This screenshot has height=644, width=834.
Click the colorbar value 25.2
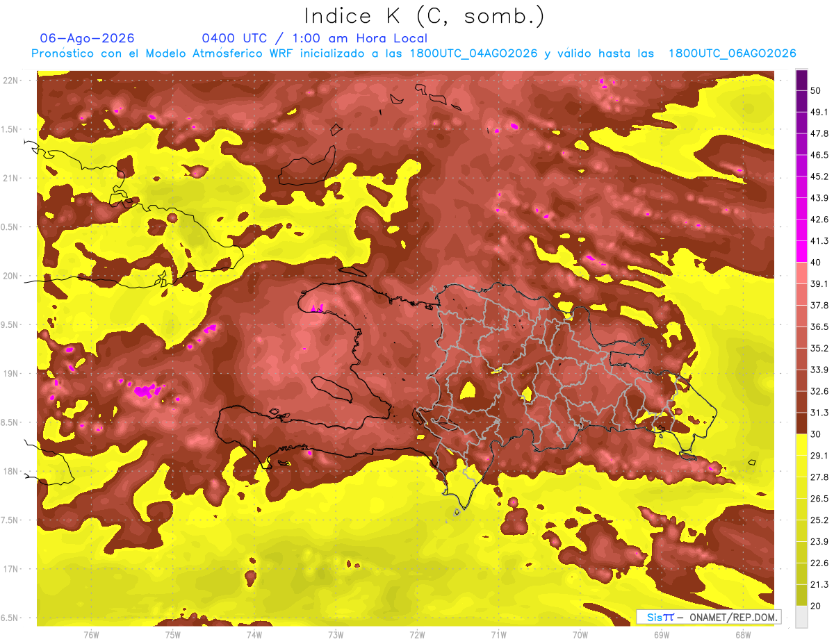pos(819,520)
